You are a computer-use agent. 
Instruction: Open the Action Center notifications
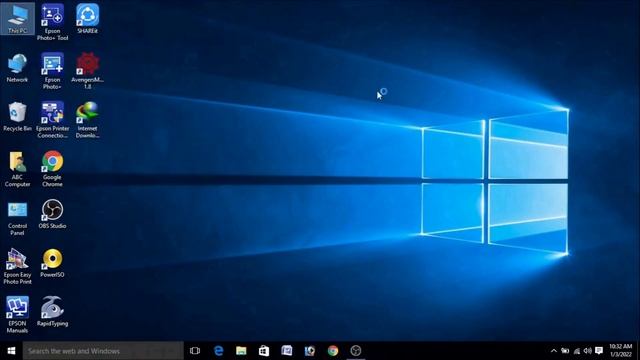pos(599,351)
